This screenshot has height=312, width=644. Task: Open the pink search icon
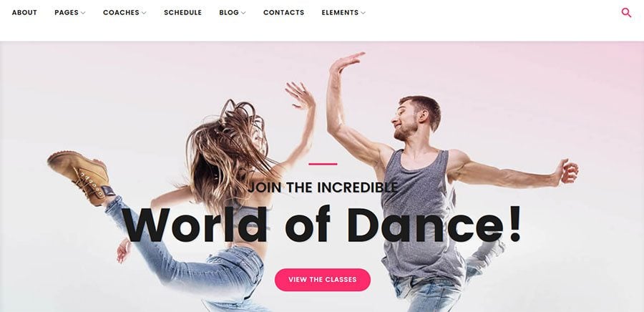pyautogui.click(x=626, y=13)
